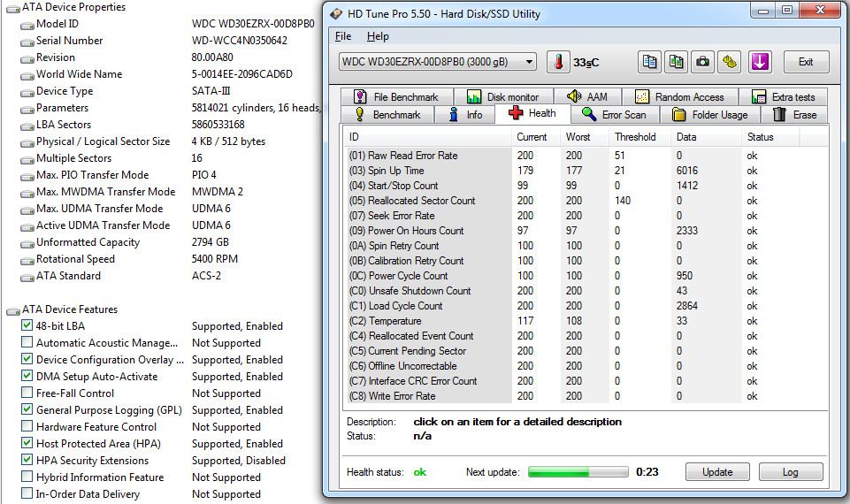Click the copy text to clipboard icon
This screenshot has width=850, height=504.
pos(649,62)
